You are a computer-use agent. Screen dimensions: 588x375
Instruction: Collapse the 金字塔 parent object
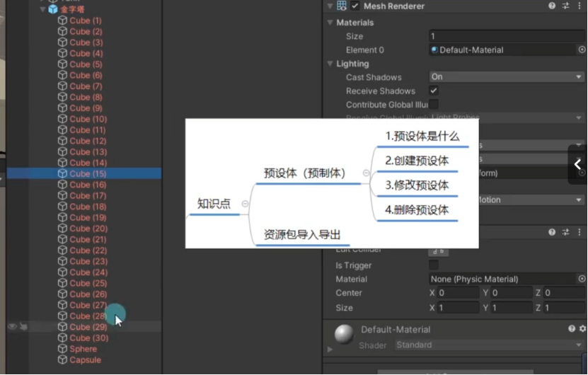pos(42,9)
